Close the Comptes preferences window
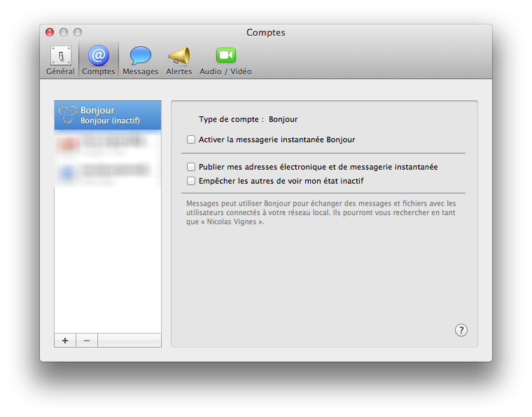Screen dimensions: 532x417 click(x=50, y=32)
